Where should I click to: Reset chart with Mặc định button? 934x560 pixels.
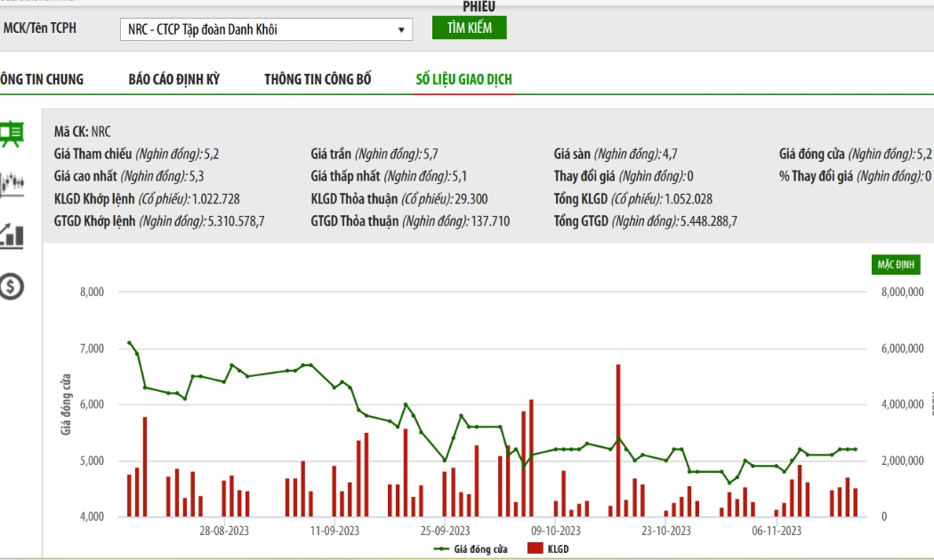895,264
